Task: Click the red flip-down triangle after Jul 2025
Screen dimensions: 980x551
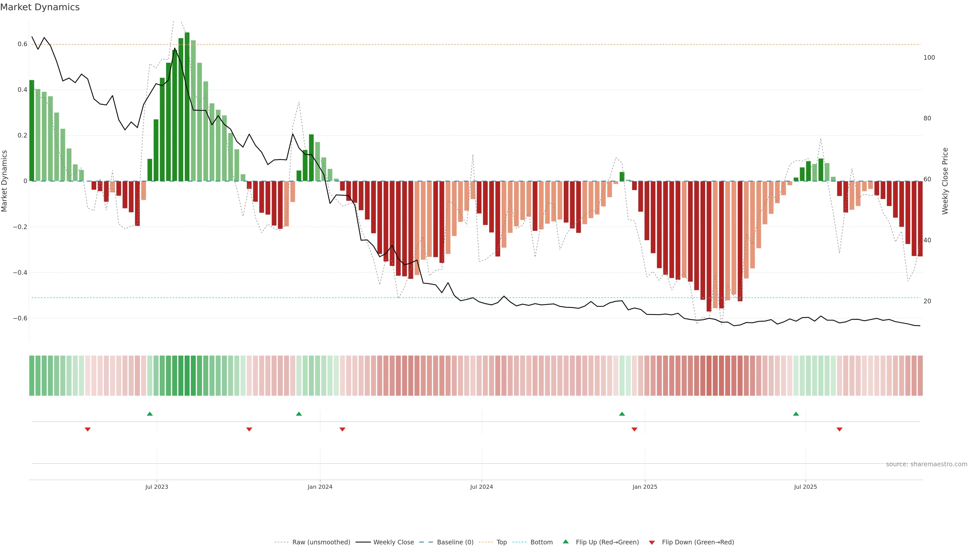Action: click(840, 429)
